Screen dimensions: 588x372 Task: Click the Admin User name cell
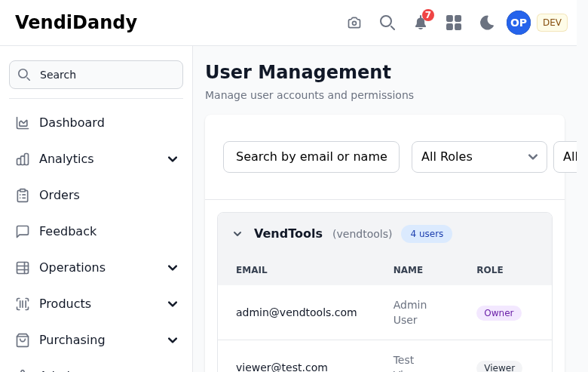tap(410, 312)
